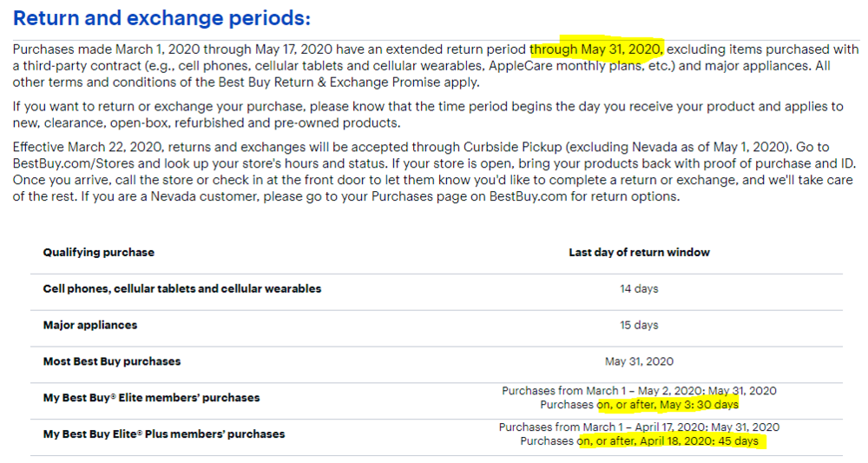Click highlighted "on, or after, May 3: 30 days"
Viewport: 868px width, 463px height.
point(667,405)
